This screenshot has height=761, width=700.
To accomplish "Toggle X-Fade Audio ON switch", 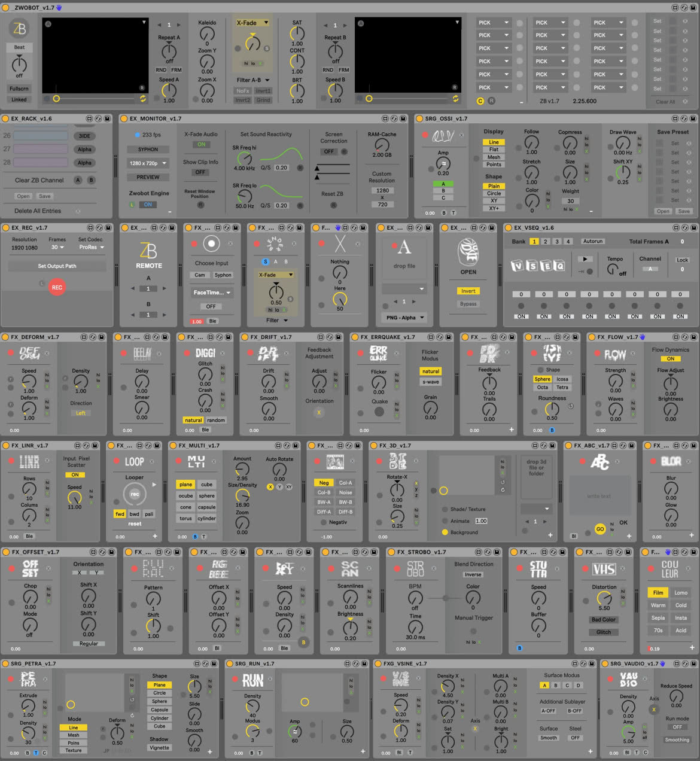I will [x=201, y=144].
